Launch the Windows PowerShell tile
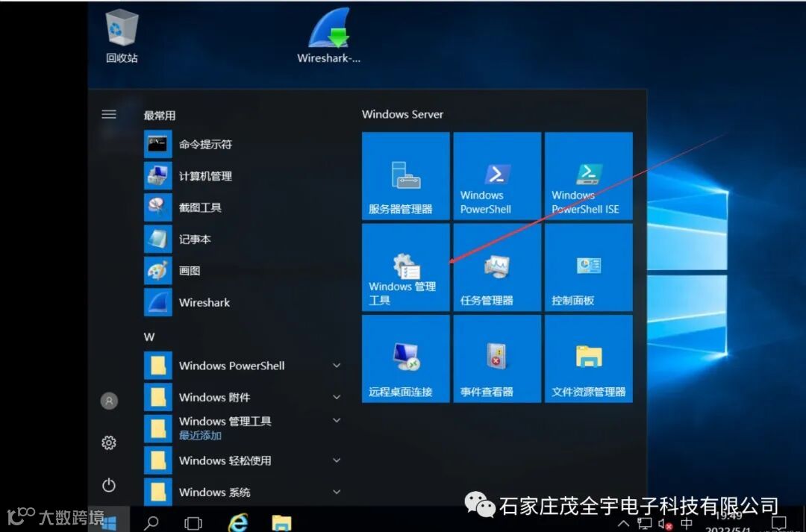 click(x=497, y=176)
